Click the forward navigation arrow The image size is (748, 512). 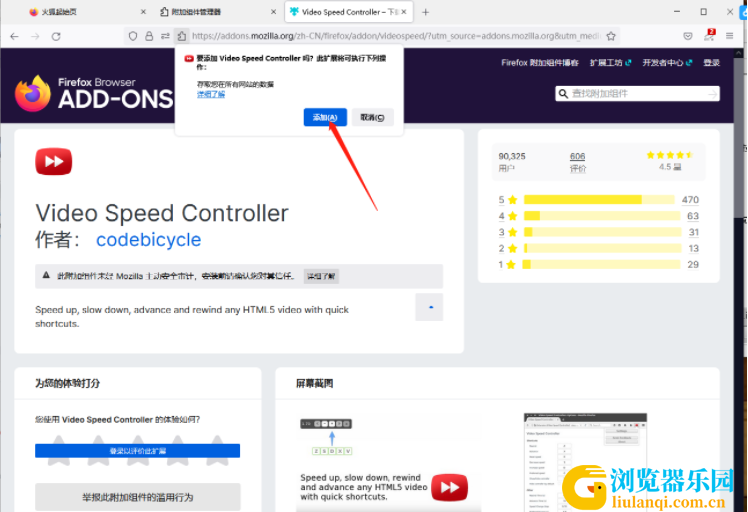tap(35, 36)
